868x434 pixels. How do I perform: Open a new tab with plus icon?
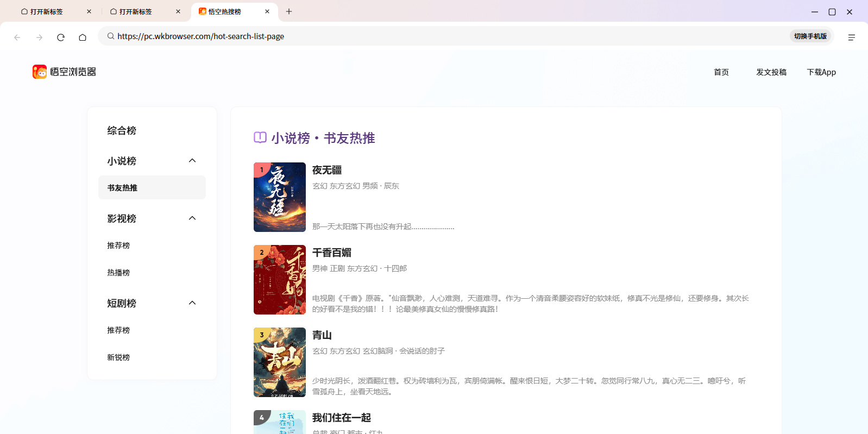[289, 11]
